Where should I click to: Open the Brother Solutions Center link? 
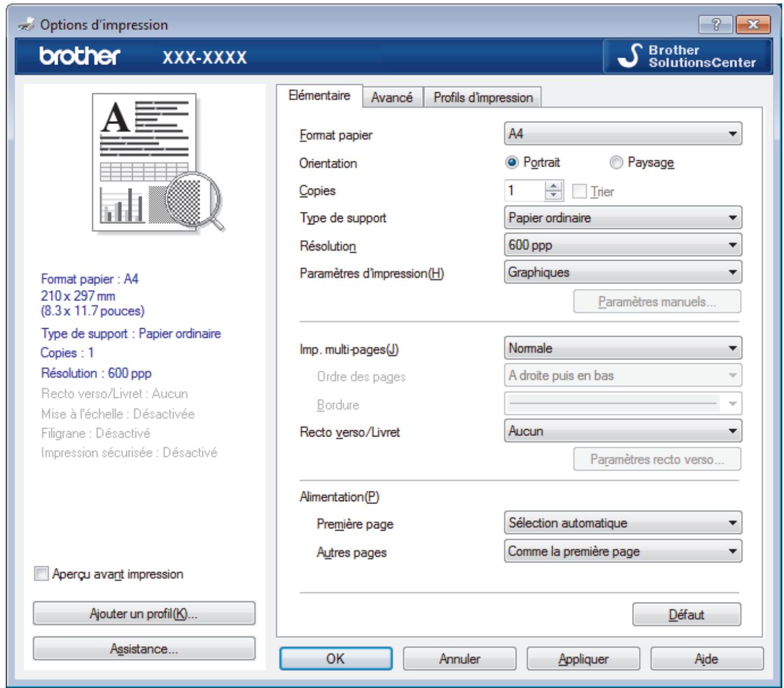pyautogui.click(x=688, y=57)
